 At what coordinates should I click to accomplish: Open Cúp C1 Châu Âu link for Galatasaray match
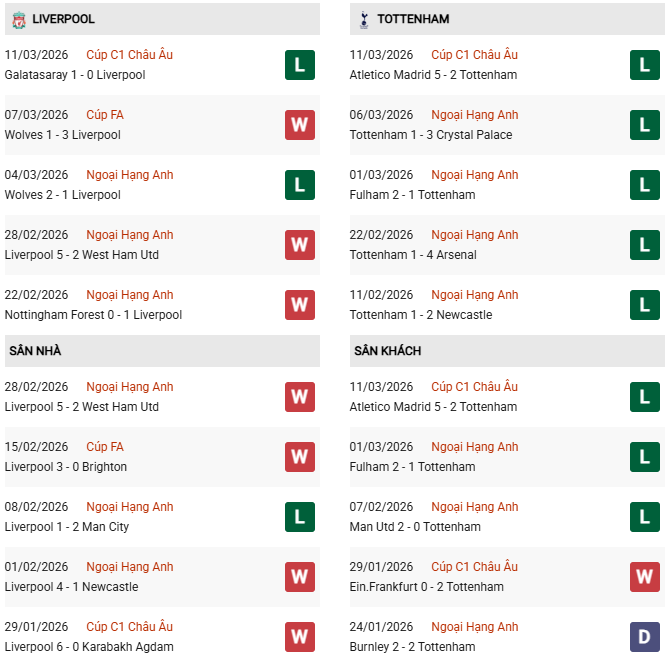click(x=129, y=55)
